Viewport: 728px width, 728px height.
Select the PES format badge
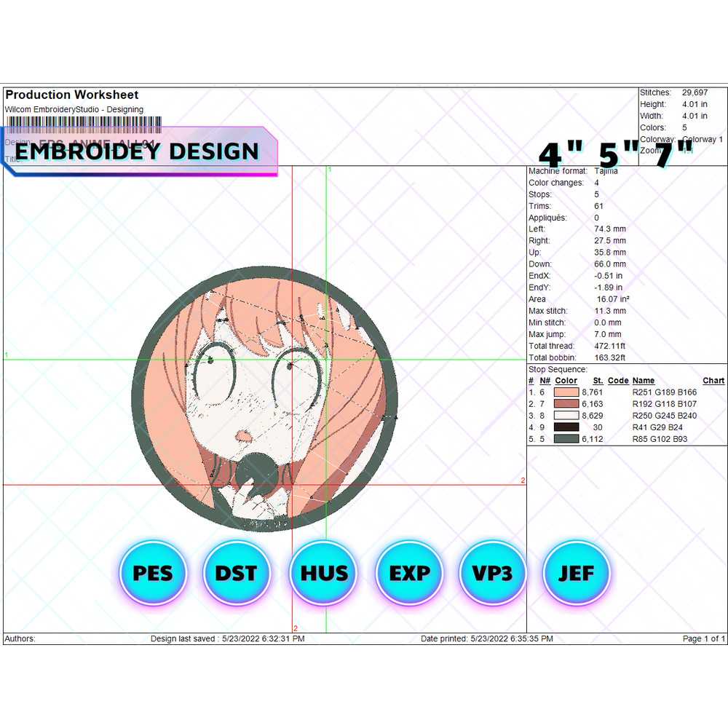(152, 573)
